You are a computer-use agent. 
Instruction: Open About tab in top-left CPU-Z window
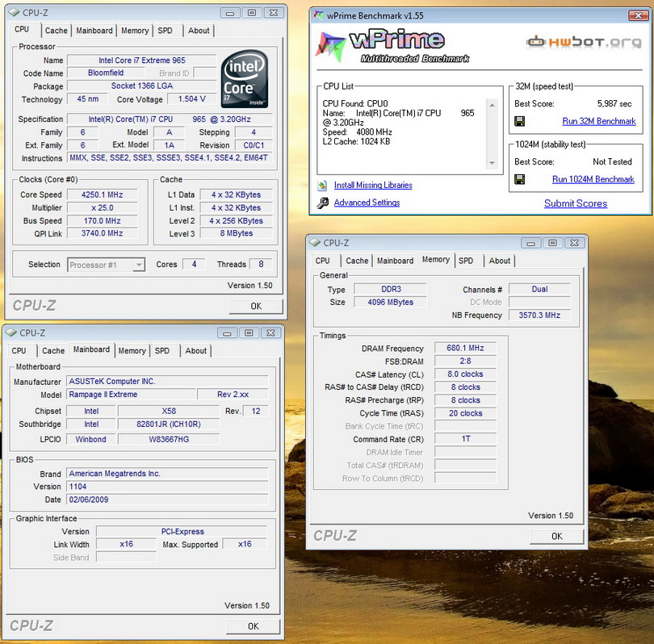point(199,31)
